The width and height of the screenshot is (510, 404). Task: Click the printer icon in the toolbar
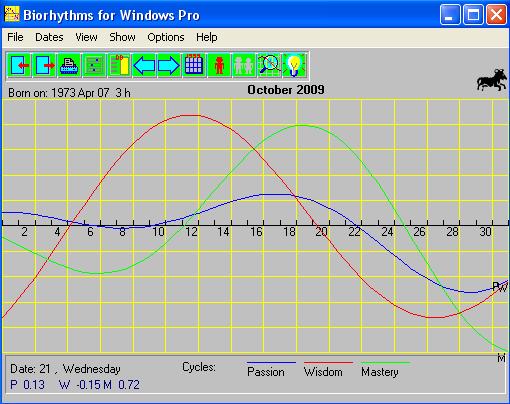click(x=69, y=65)
